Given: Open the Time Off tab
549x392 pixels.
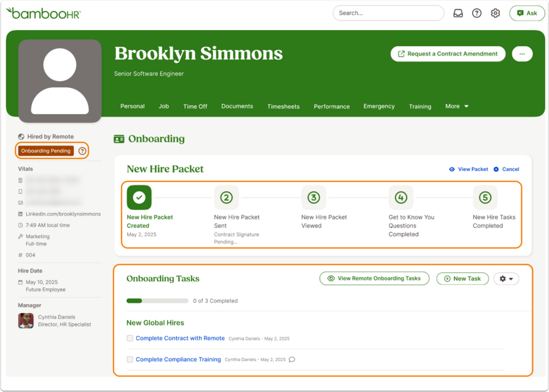Looking at the screenshot, I should [195, 107].
